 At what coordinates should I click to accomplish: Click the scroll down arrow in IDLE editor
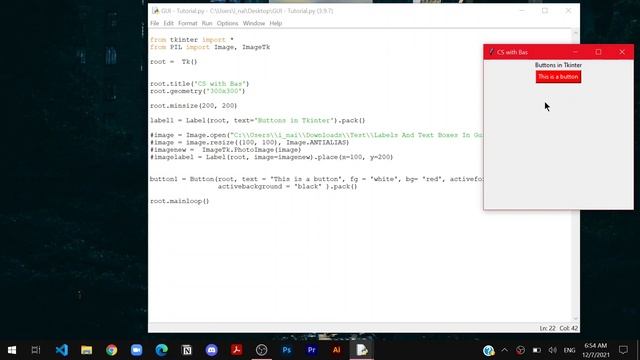[576, 319]
